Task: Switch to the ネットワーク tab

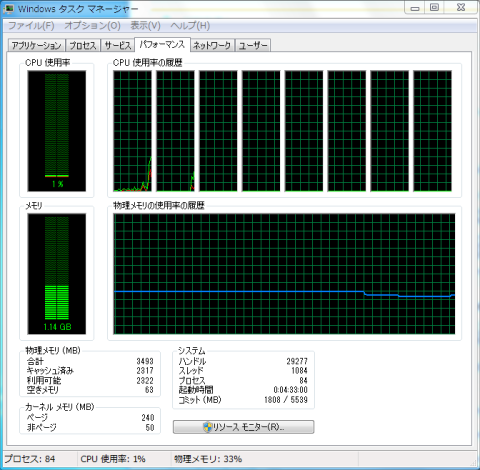Action: pyautogui.click(x=212, y=45)
